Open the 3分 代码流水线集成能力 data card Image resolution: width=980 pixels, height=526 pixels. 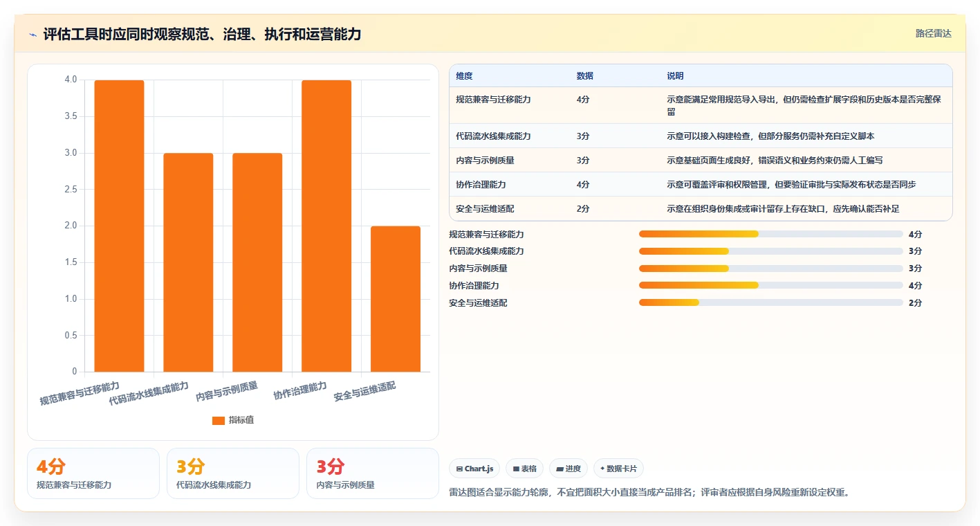233,473
